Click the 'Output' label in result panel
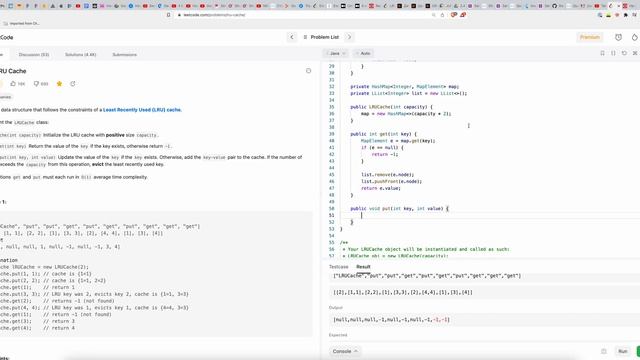The width and height of the screenshot is (640, 360). tap(336, 308)
